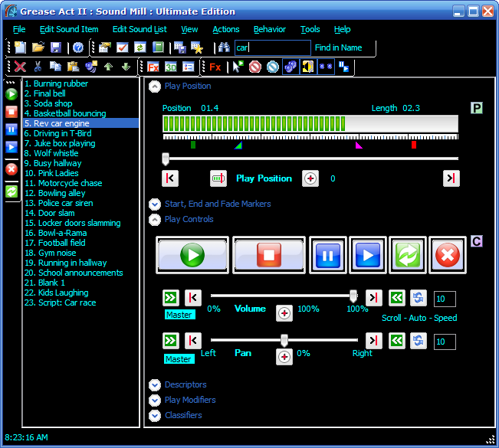Toggle the yellow speaker toolbar button
Image resolution: width=499 pixels, height=448 pixels.
308,67
